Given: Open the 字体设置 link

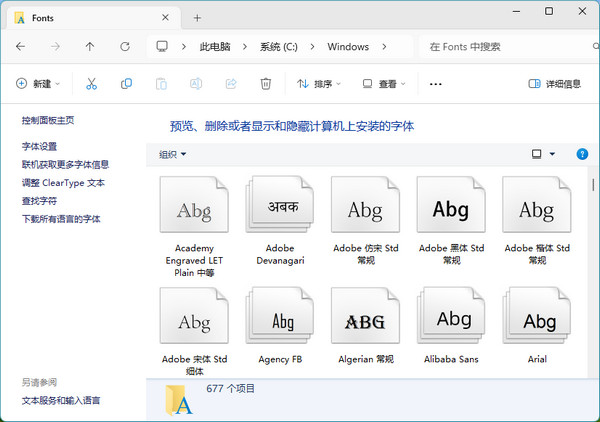Looking at the screenshot, I should [x=40, y=146].
